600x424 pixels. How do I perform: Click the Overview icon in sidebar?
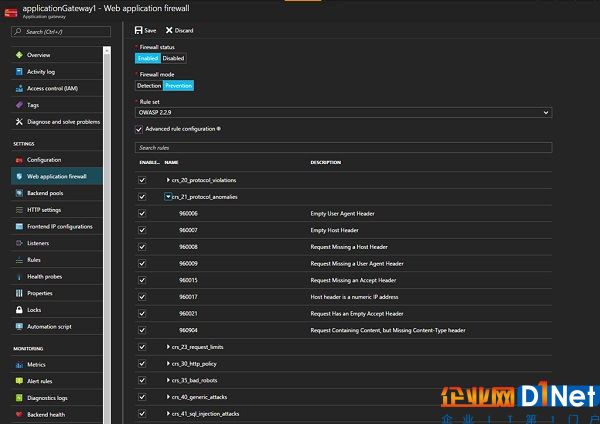19,55
